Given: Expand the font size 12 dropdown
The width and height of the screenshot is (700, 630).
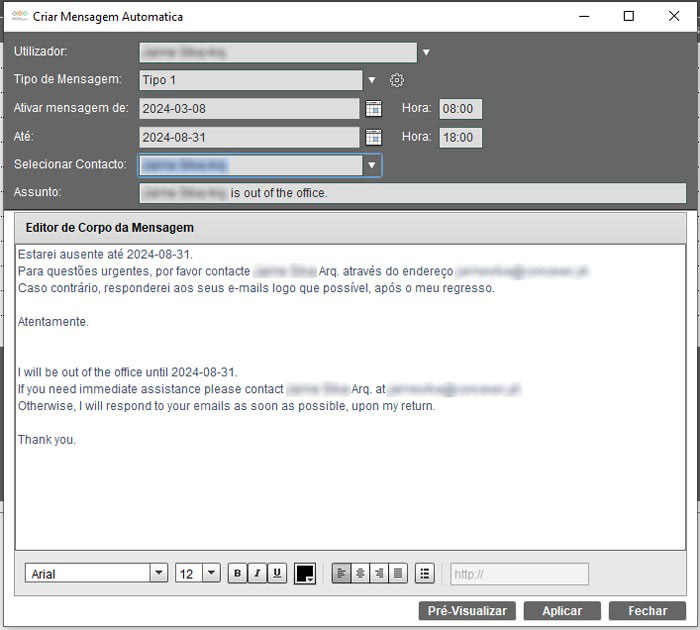Looking at the screenshot, I should pyautogui.click(x=211, y=573).
